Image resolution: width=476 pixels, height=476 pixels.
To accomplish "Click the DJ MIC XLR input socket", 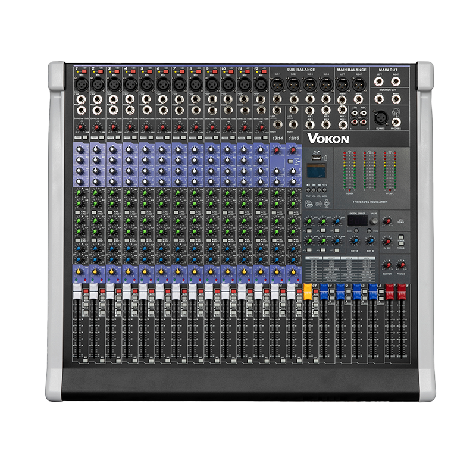I will click(381, 118).
